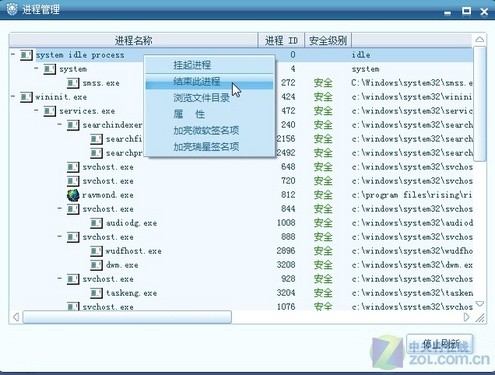Collapse the svchost.exe node with ID 888
Image resolution: width=495 pixels, height=375 pixels.
click(x=60, y=236)
